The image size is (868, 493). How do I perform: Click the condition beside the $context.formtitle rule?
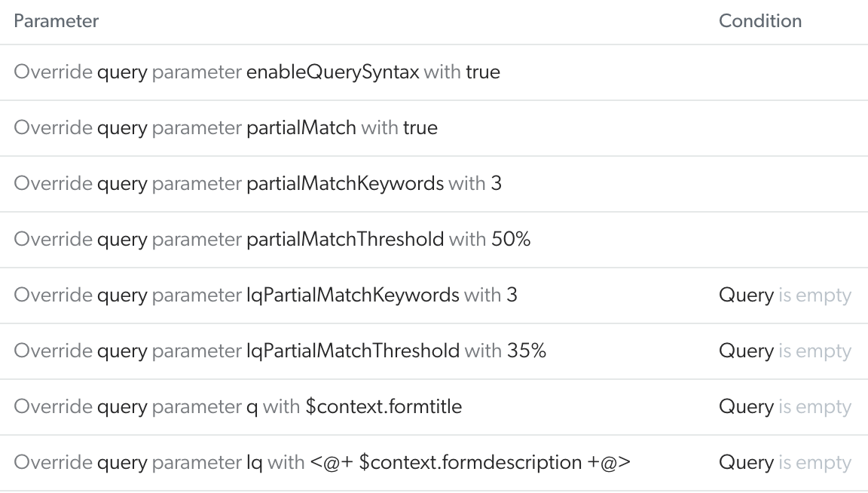tap(784, 407)
